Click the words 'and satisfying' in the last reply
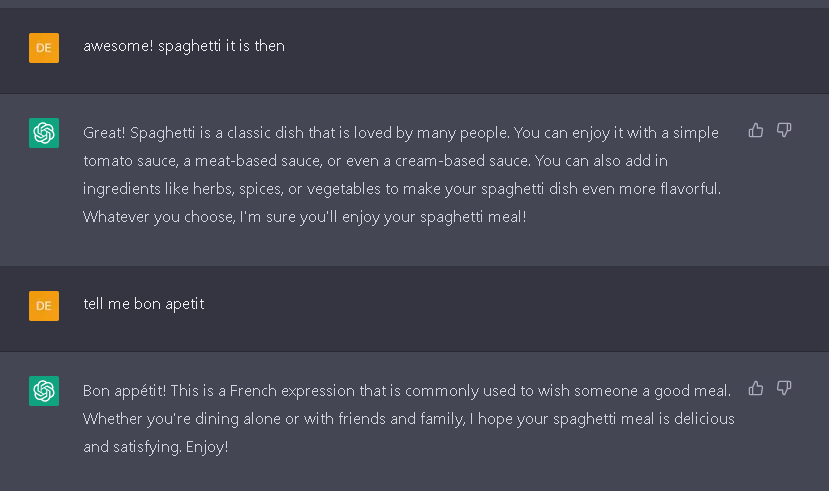The image size is (829, 491). [x=130, y=446]
